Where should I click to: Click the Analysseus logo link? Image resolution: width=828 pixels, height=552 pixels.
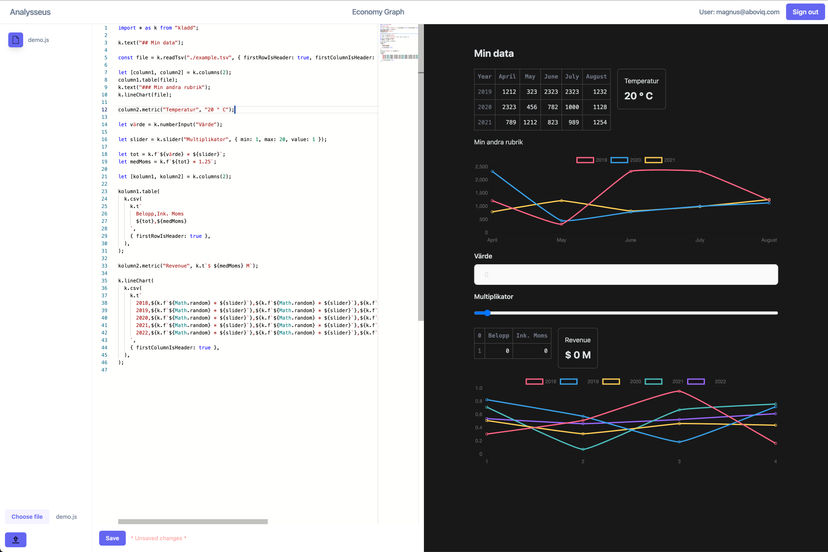pos(30,12)
